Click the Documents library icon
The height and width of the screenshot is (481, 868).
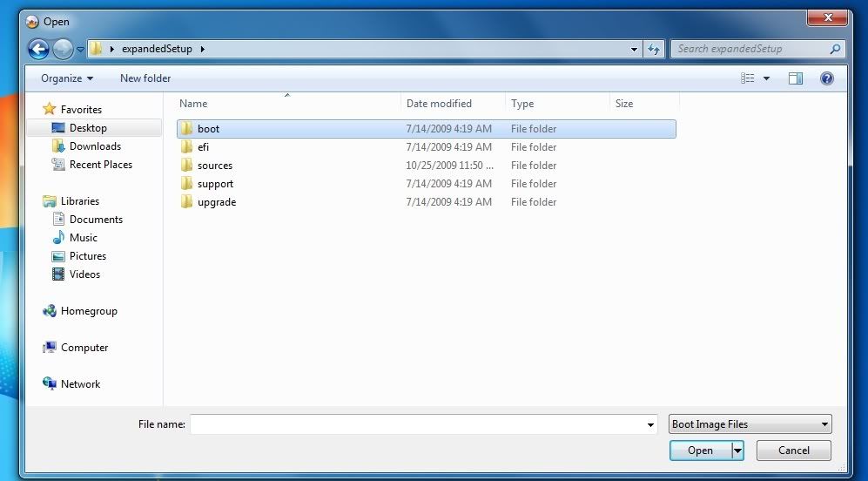pos(58,219)
